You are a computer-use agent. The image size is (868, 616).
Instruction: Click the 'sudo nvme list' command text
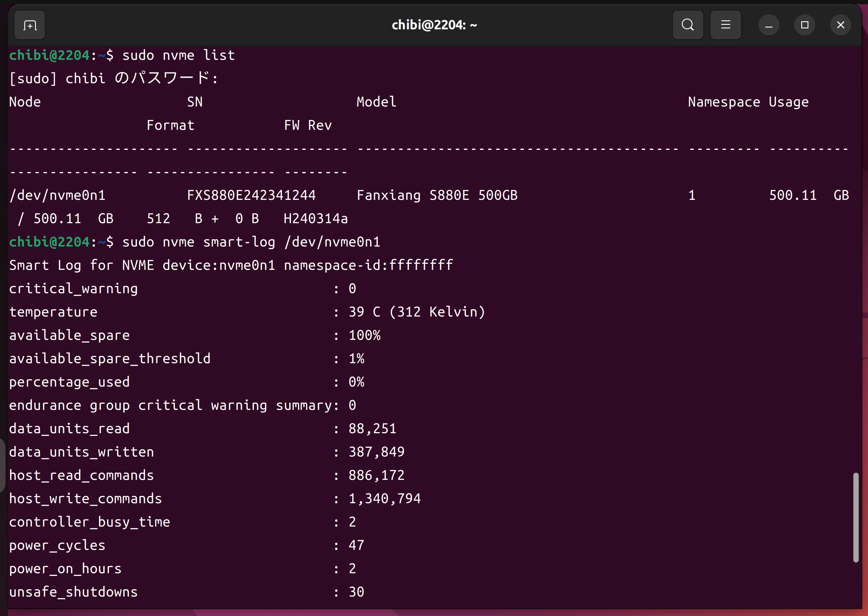178,55
